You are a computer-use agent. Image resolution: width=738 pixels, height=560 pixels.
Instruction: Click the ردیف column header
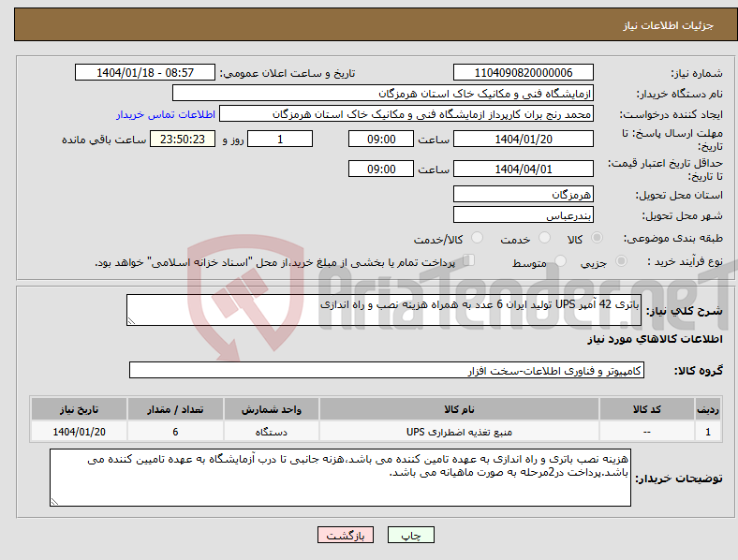pos(708,409)
